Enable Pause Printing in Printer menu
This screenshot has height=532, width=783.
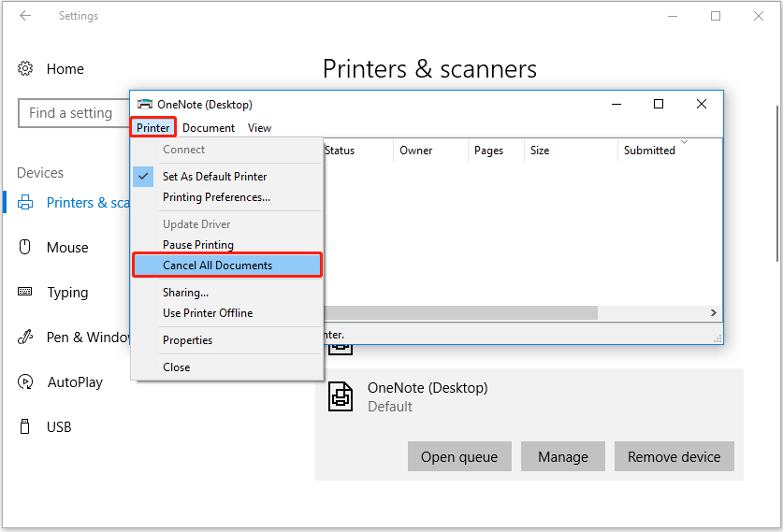coord(197,245)
